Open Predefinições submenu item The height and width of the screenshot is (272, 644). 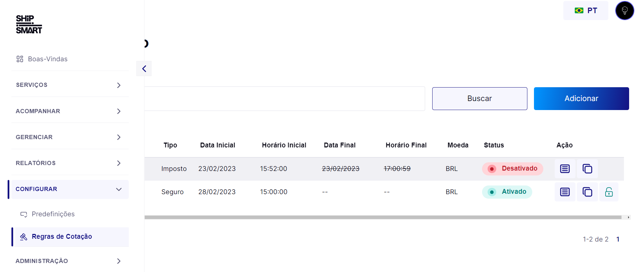(x=53, y=214)
